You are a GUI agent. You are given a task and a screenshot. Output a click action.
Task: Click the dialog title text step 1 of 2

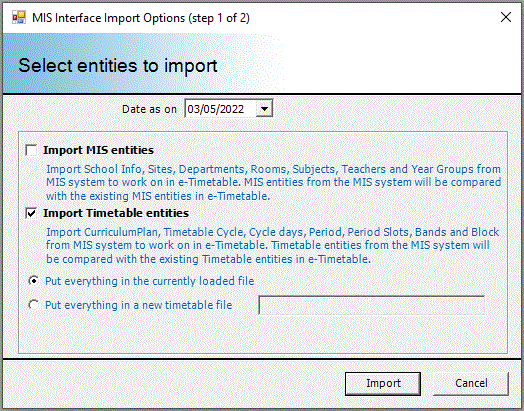[219, 18]
